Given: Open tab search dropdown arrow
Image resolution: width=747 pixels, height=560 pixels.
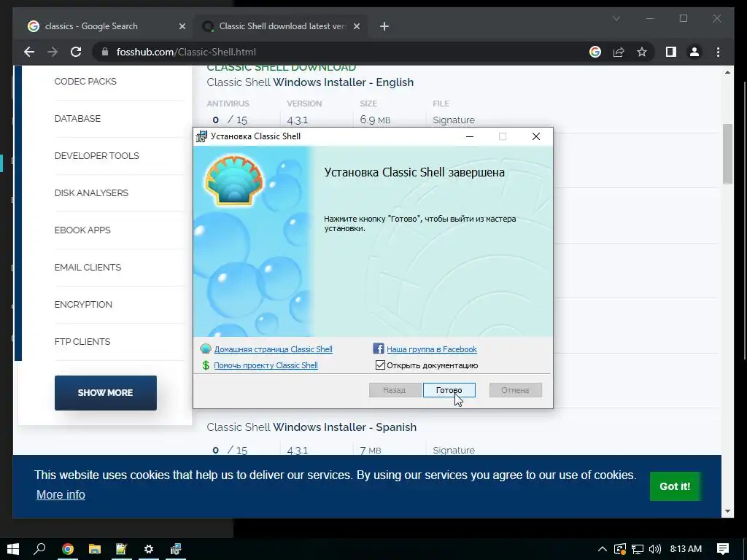Looking at the screenshot, I should point(616,18).
